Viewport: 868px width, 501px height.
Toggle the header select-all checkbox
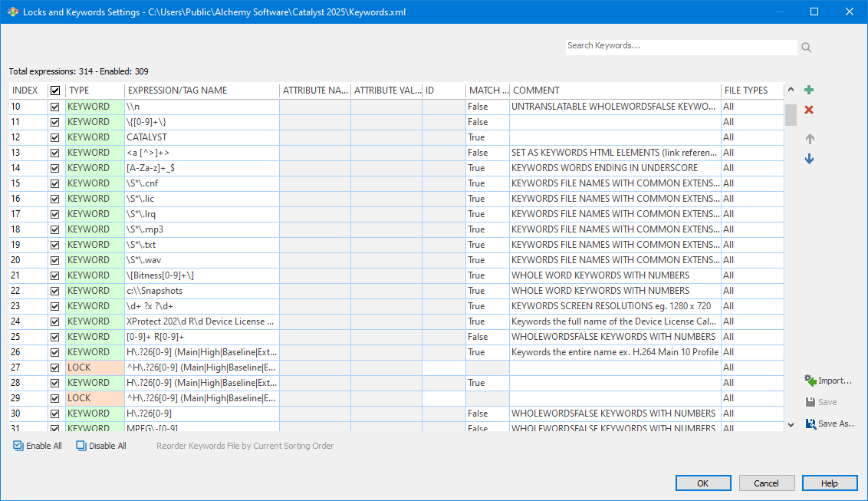pyautogui.click(x=55, y=91)
